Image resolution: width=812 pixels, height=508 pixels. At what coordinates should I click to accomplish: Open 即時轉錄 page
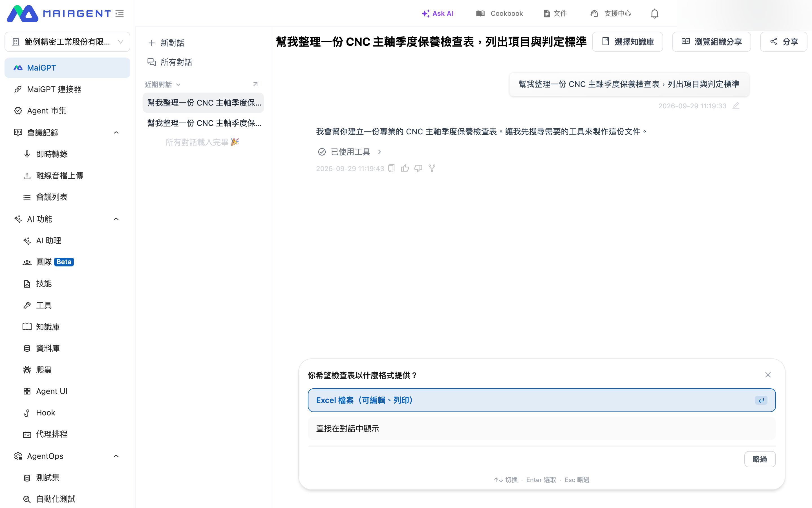coord(67,154)
